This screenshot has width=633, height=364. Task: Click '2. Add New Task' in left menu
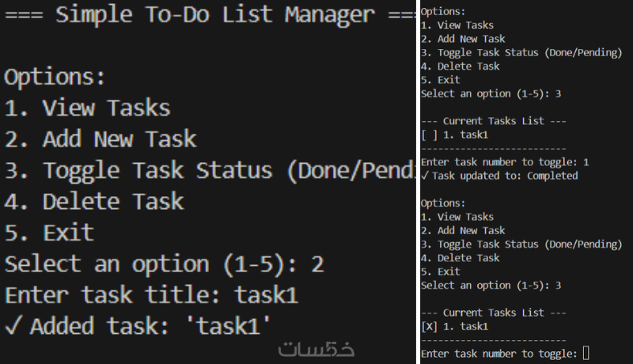click(x=100, y=139)
